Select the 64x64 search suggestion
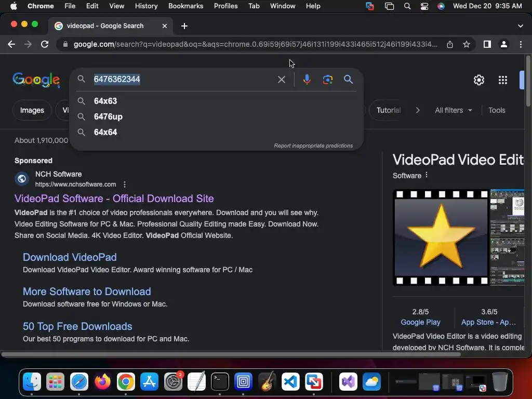Screen dimensions: 532x399 pos(216,132)
